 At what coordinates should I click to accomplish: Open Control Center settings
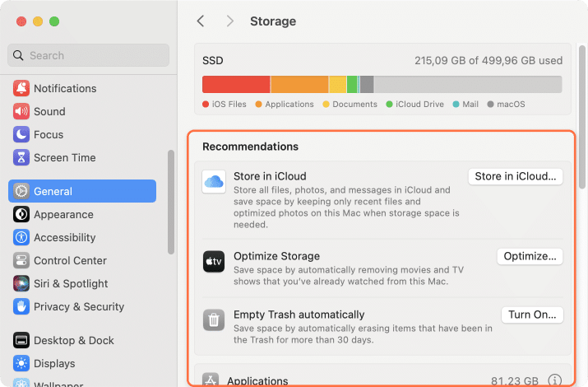(x=82, y=260)
